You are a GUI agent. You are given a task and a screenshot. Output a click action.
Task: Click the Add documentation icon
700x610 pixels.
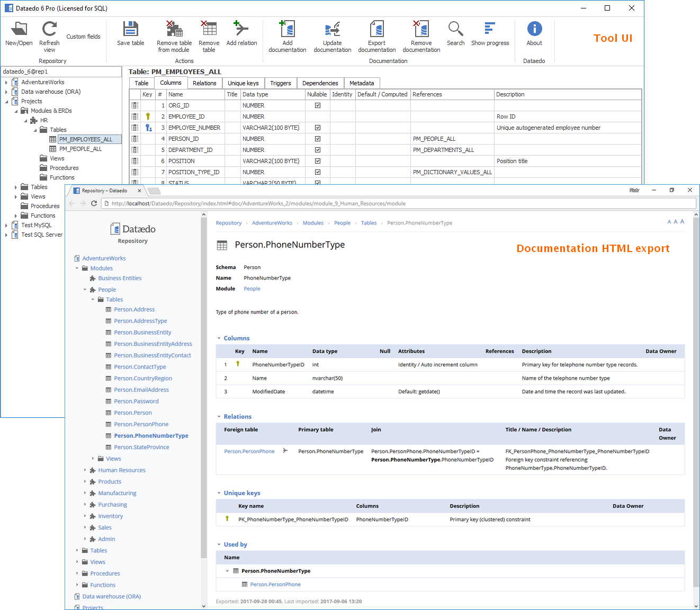pos(287,29)
